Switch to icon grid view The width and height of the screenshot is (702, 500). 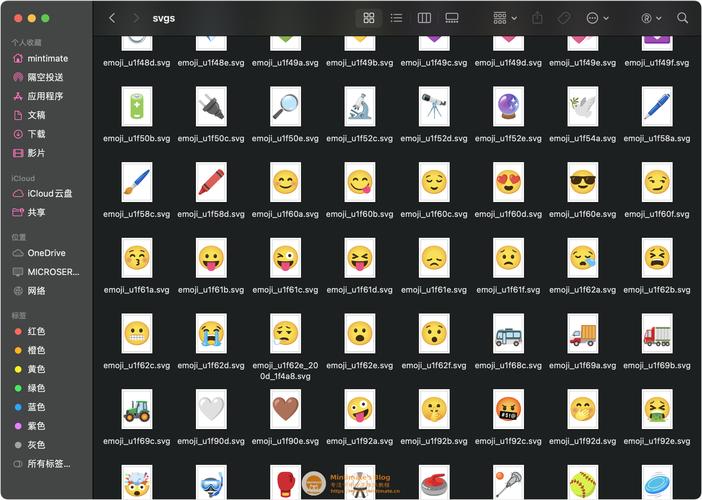coord(369,18)
